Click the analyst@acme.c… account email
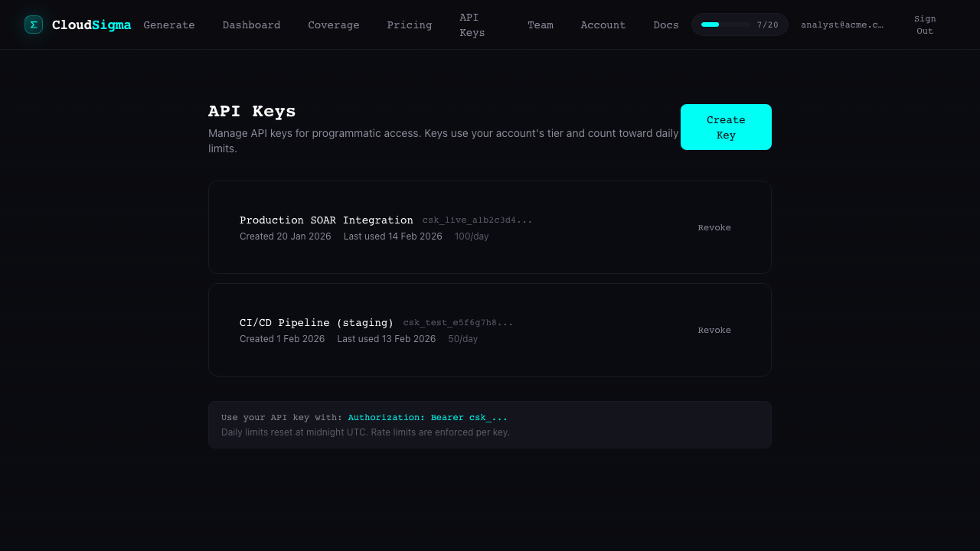980x551 pixels. [x=842, y=24]
